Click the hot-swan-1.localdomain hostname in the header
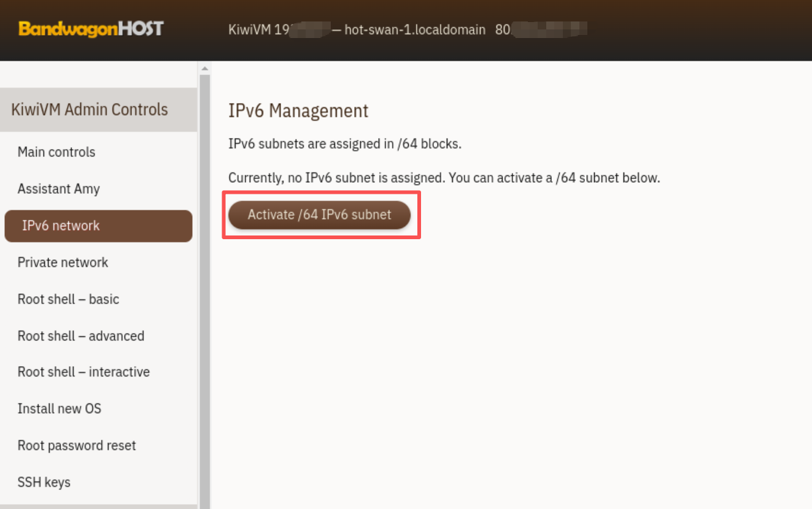The height and width of the screenshot is (509, 812). (x=415, y=29)
